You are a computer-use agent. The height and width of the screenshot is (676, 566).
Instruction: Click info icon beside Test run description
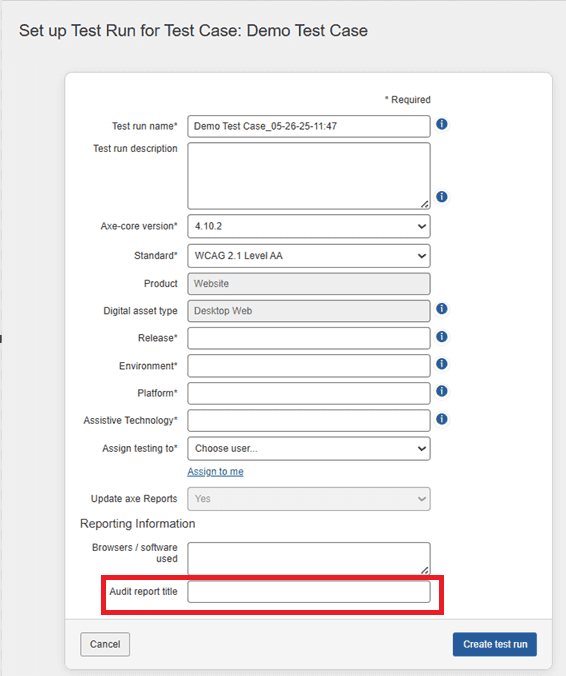(x=441, y=197)
